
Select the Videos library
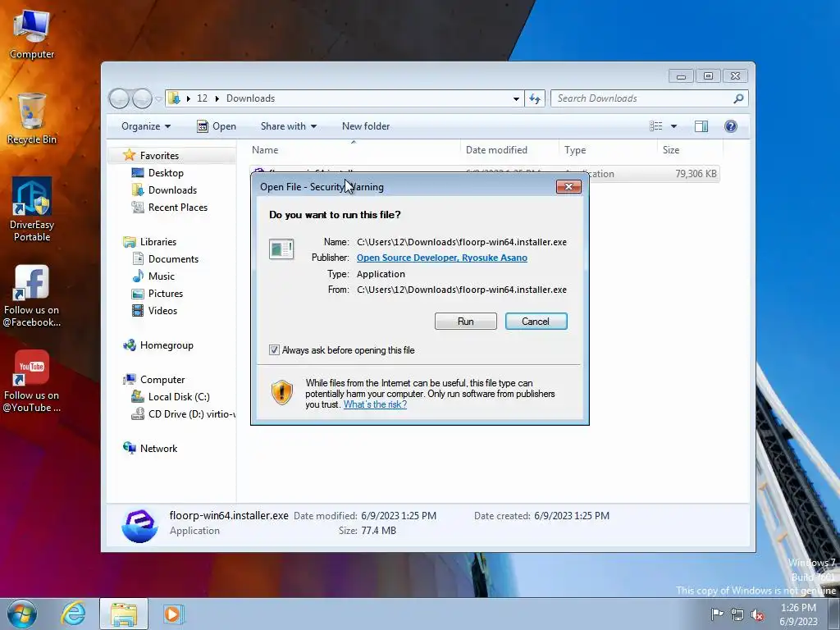(162, 311)
